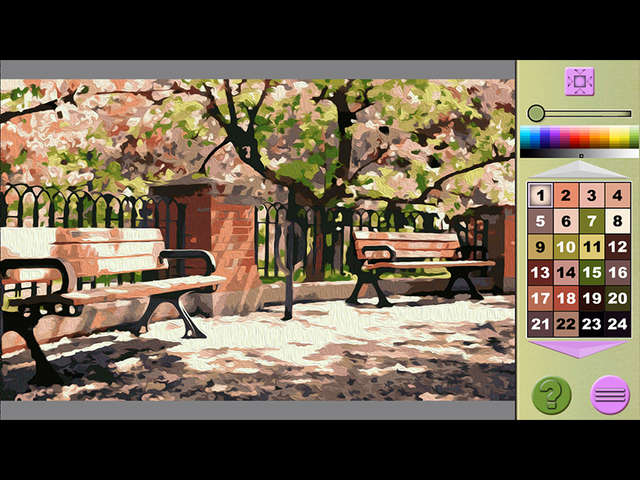This screenshot has height=480, width=640.
Task: Select color swatch number 1
Action: click(x=540, y=196)
